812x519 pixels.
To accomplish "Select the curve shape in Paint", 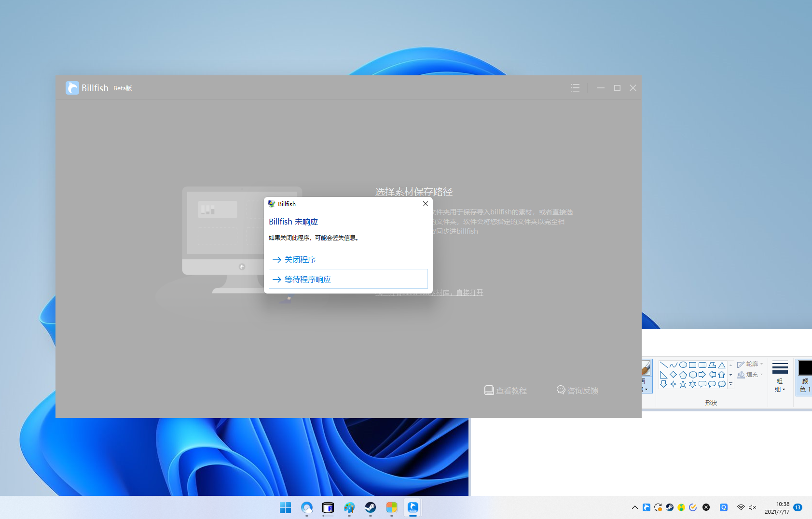I will pos(674,365).
